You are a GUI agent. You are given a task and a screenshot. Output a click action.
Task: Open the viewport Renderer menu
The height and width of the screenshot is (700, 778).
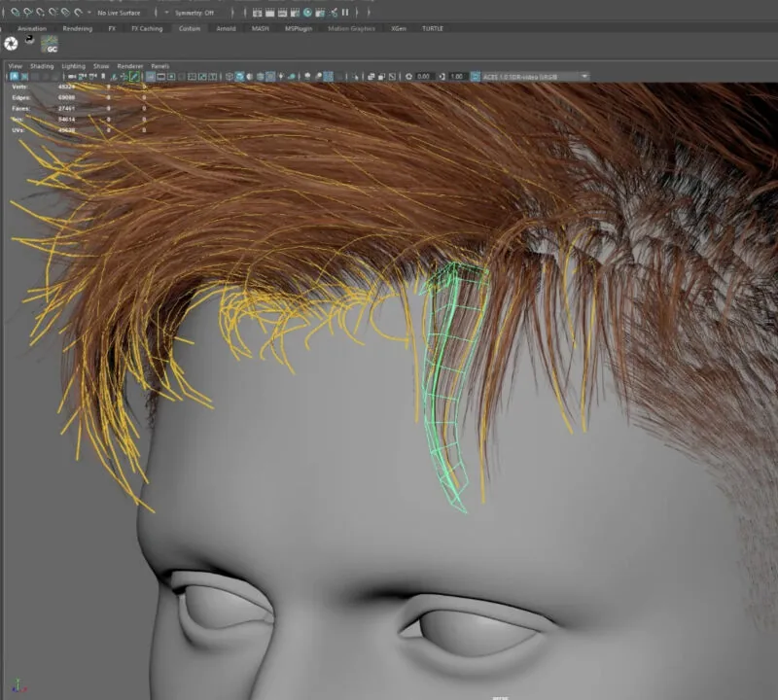tap(130, 66)
